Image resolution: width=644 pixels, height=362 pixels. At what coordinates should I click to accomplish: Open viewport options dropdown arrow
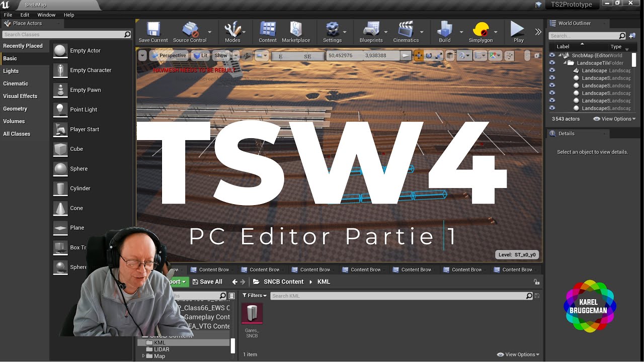142,56
